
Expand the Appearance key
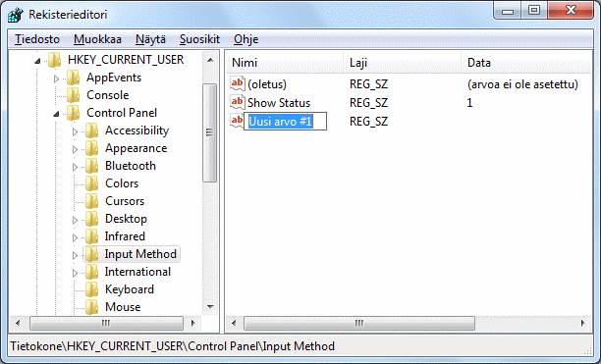75,149
